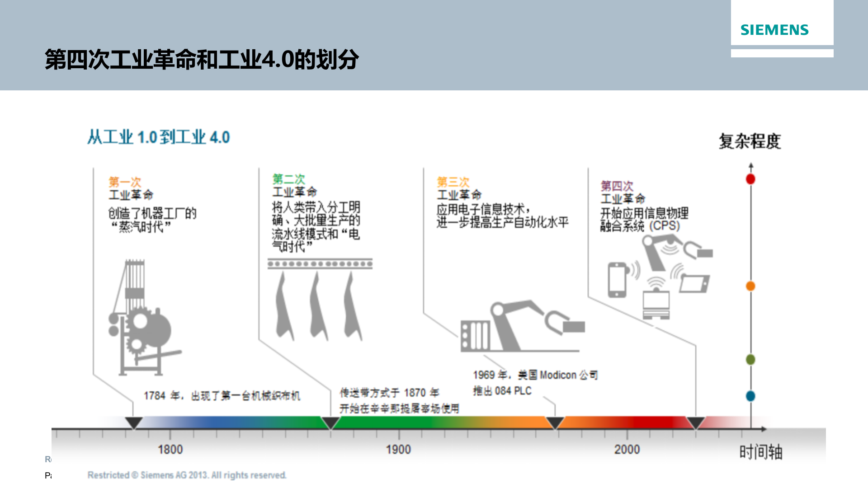Expand the 1784 timeline marker triangle

coord(133,422)
